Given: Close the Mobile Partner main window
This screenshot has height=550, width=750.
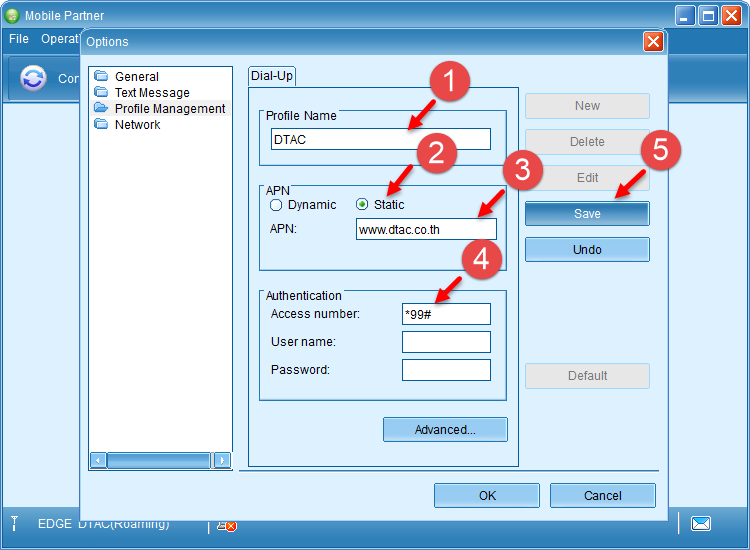Looking at the screenshot, I should pos(731,16).
